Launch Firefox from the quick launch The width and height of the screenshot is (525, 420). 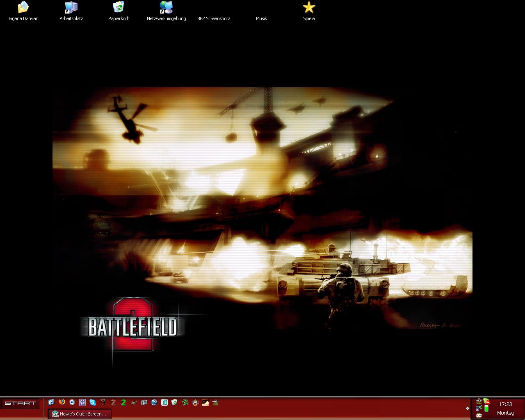coord(62,402)
